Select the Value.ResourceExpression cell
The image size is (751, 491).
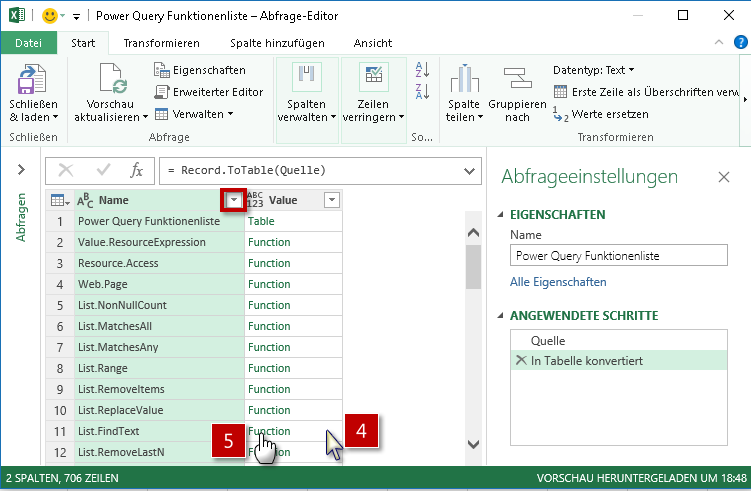point(159,242)
